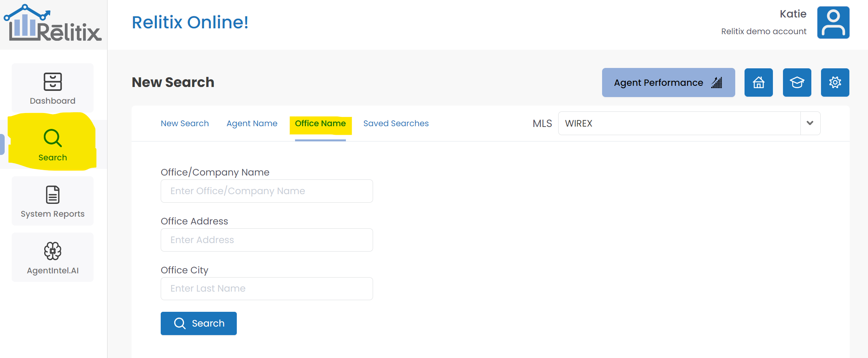
Task: Switch to the New Search tab
Action: tap(185, 123)
